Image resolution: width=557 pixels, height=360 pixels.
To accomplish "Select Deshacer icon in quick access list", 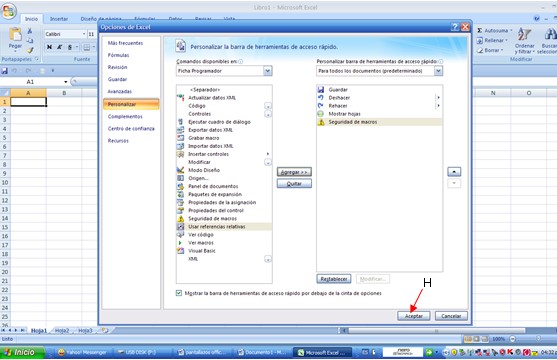I will [x=321, y=98].
